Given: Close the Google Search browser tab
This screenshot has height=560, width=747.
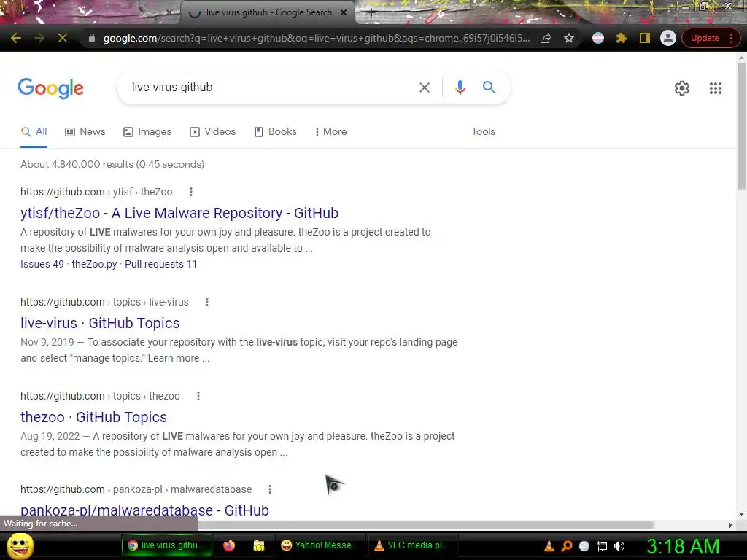Looking at the screenshot, I should (344, 12).
